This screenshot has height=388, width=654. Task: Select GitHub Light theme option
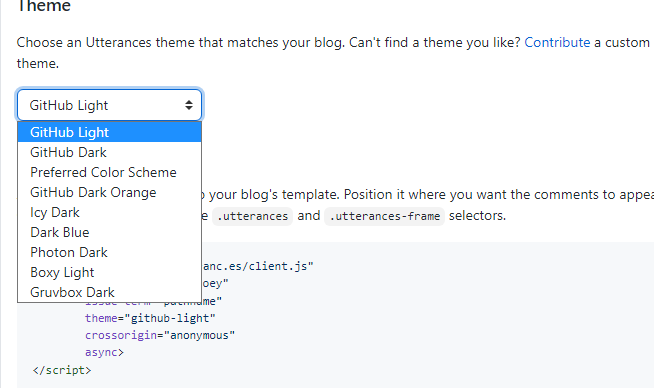pyautogui.click(x=109, y=132)
